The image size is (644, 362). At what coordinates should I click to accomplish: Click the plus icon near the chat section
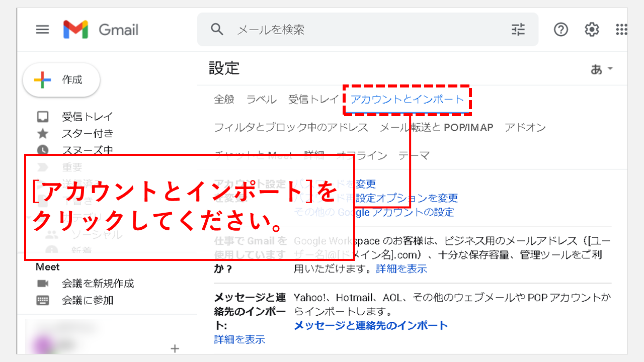click(x=175, y=348)
